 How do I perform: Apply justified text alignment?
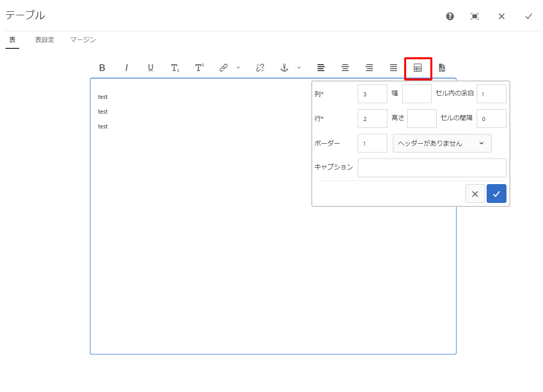point(393,68)
